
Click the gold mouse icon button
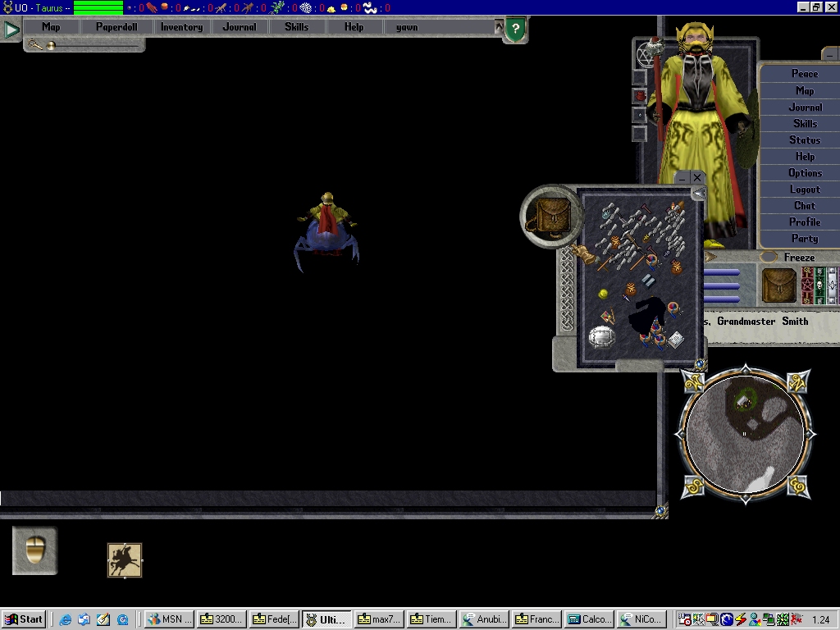point(34,550)
